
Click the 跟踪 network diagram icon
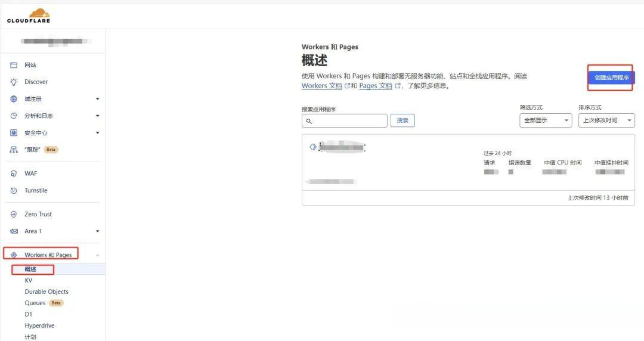14,150
